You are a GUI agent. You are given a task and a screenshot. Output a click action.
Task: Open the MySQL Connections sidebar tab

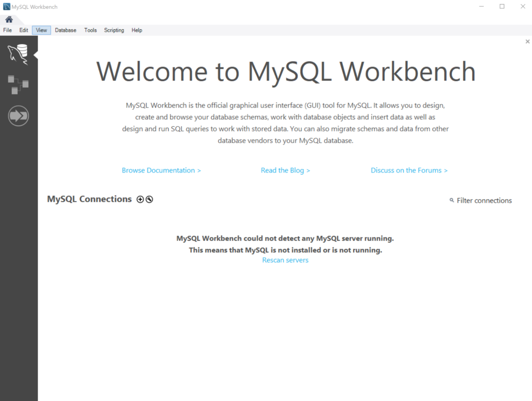point(18,52)
